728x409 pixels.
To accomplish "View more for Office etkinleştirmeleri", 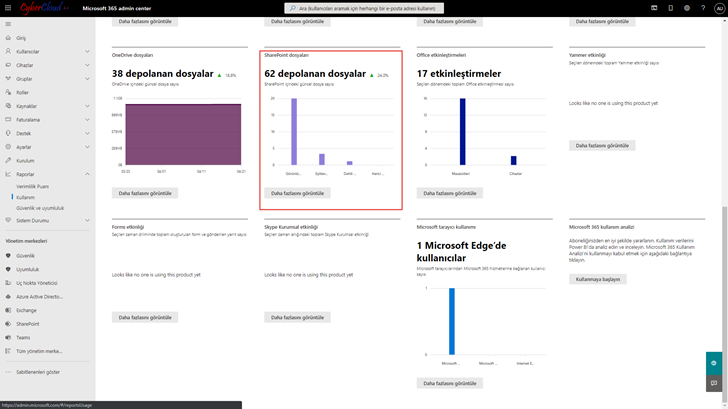I will point(449,193).
